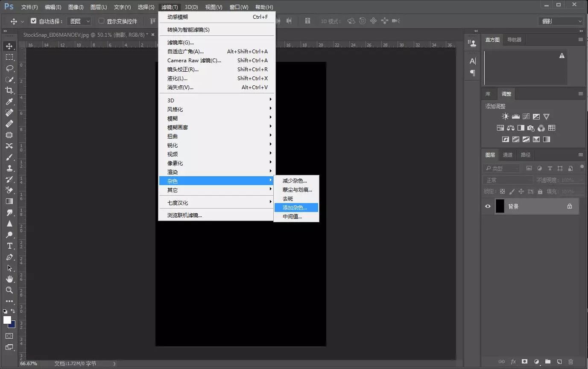
Task: Click the create new layer icon
Action: pyautogui.click(x=559, y=362)
